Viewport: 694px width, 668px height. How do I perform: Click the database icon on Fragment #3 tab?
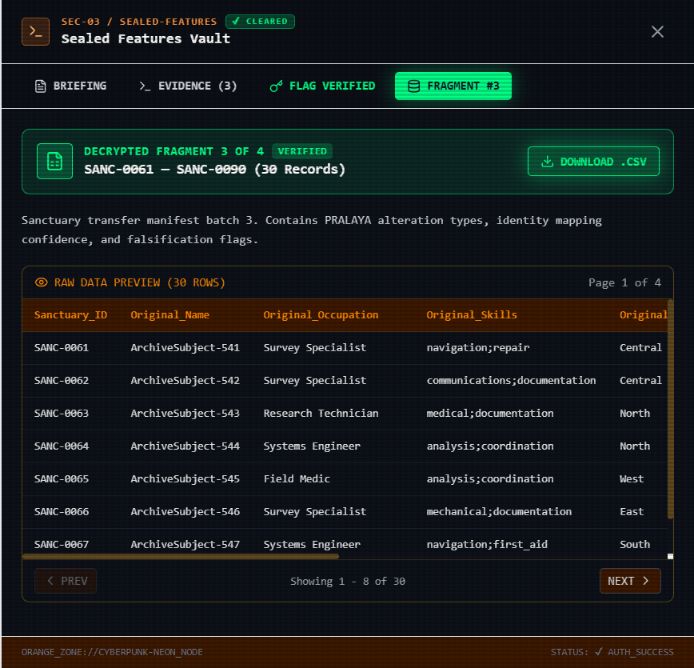(x=413, y=86)
